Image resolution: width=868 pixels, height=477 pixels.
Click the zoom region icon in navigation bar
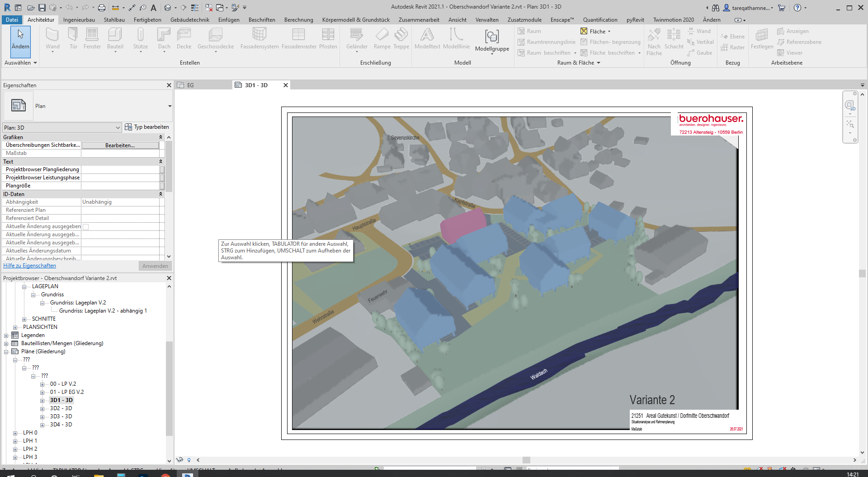coord(850,124)
